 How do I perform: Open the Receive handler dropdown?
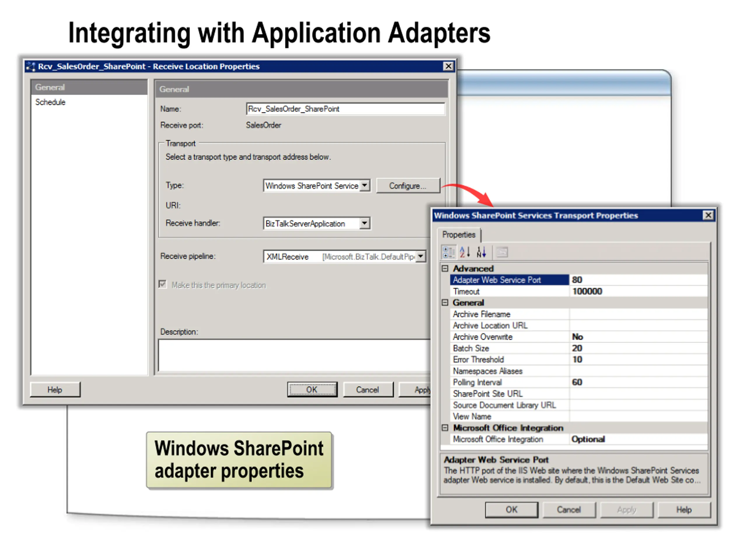tap(365, 223)
